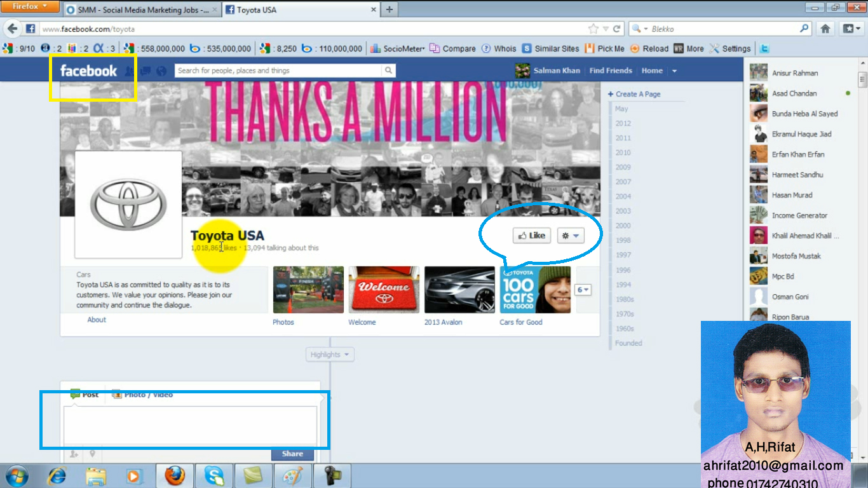
Task: Click the add location pin icon
Action: point(93,454)
